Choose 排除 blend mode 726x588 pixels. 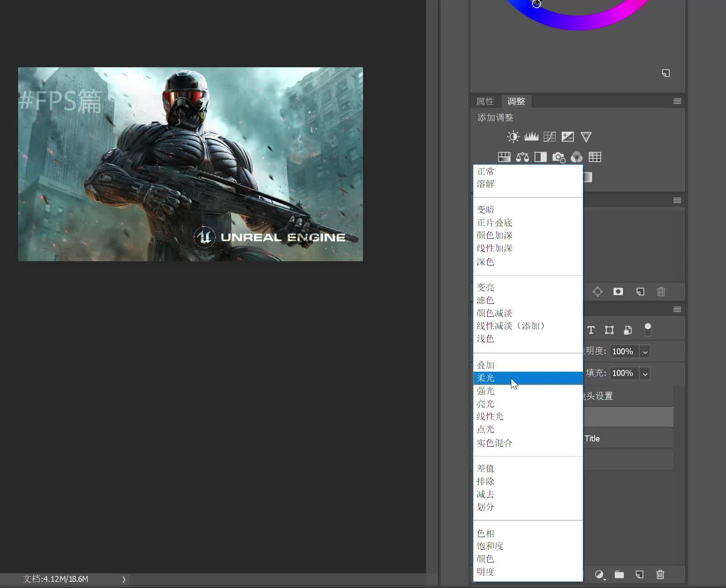pyautogui.click(x=528, y=482)
